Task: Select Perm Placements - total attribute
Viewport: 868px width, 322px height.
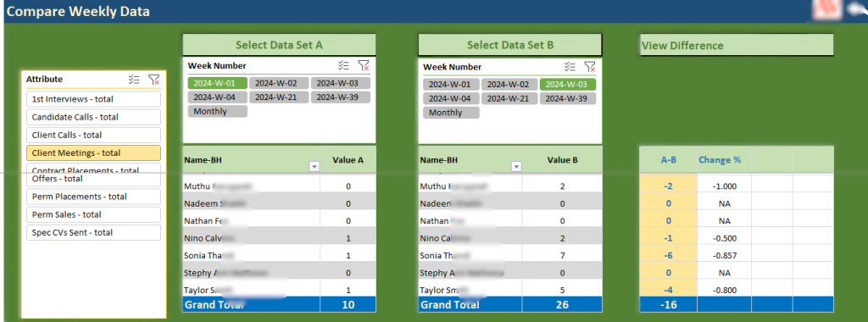Action: (x=93, y=197)
